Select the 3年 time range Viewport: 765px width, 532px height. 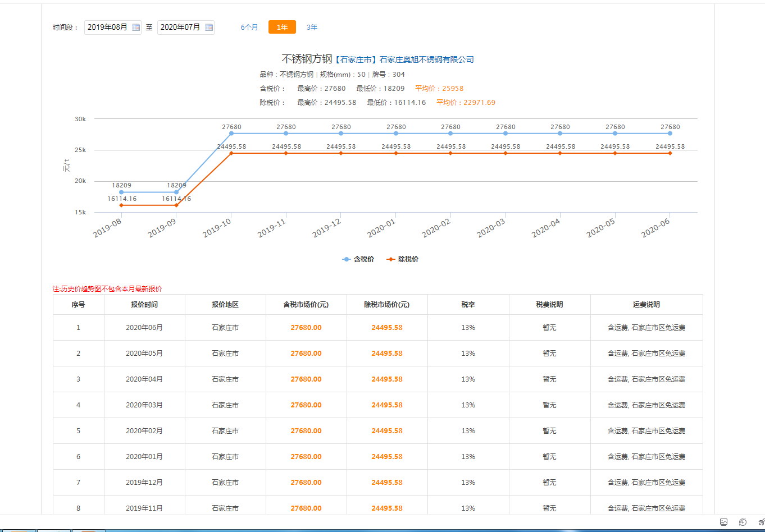[x=312, y=27]
